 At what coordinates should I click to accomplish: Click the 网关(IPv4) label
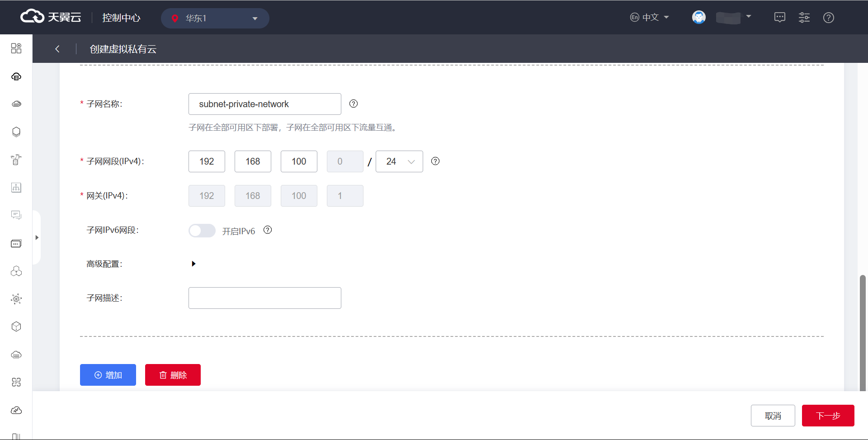(x=107, y=196)
